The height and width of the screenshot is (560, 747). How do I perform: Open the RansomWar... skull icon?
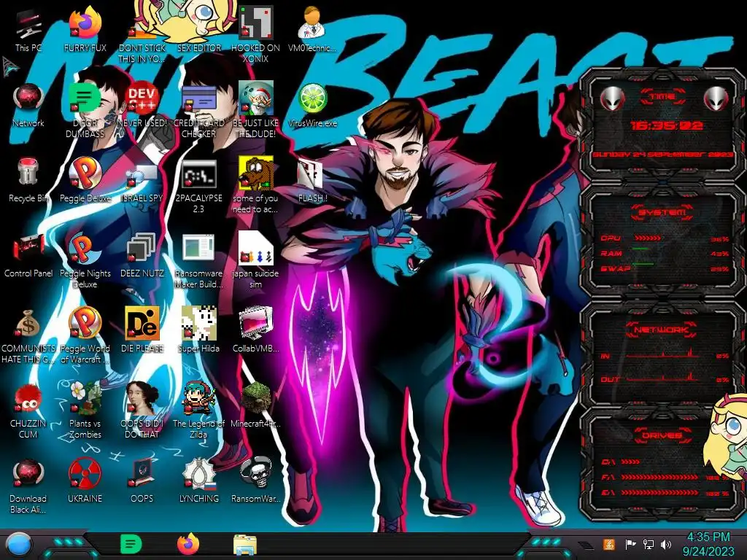[x=255, y=480]
